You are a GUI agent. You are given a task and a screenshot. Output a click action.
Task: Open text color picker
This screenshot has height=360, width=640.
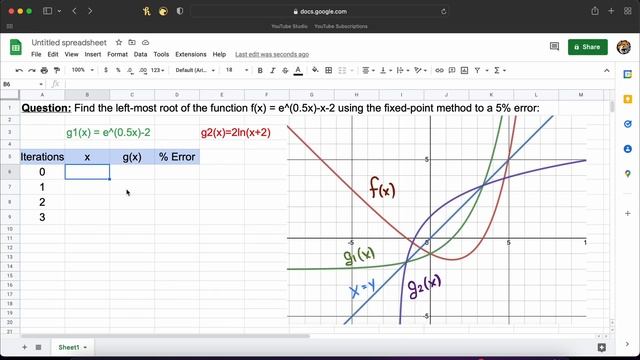click(298, 71)
